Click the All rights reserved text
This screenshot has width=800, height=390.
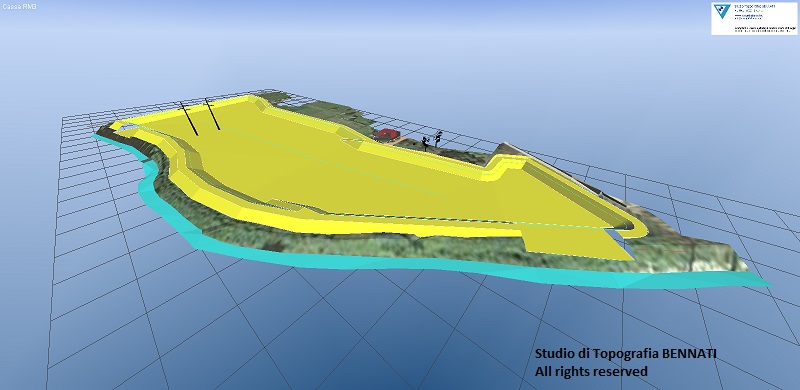click(x=591, y=371)
